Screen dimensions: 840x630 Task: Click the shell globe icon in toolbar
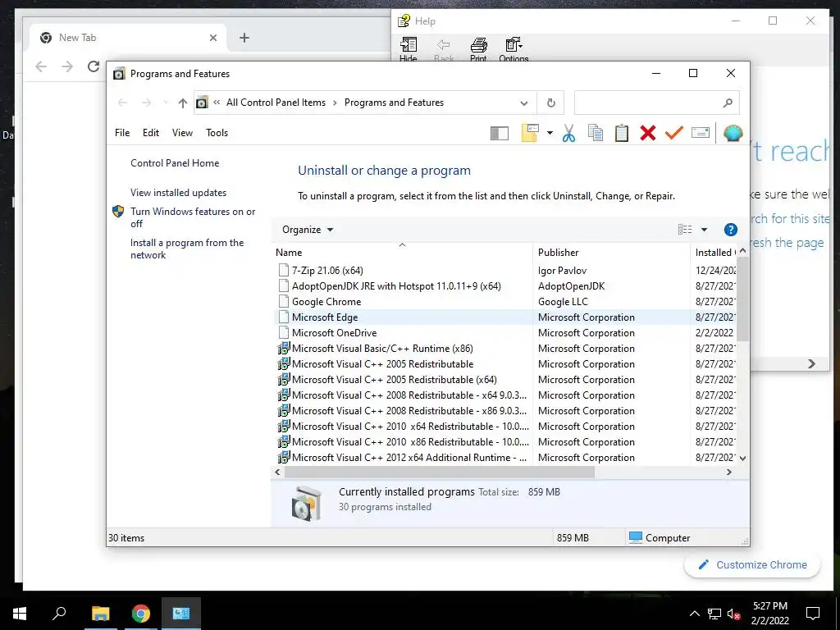[733, 133]
